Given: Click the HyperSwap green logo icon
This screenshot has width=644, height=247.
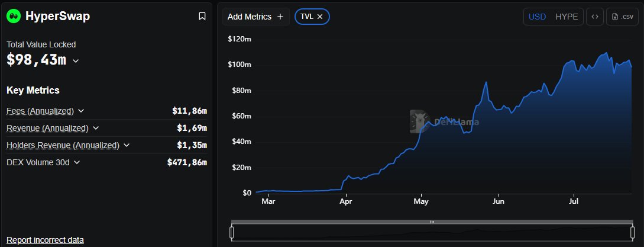Looking at the screenshot, I should (14, 16).
